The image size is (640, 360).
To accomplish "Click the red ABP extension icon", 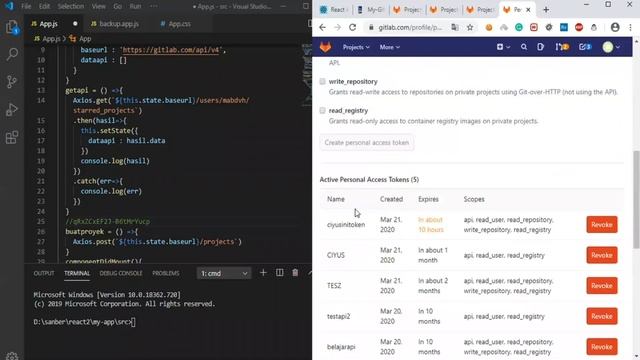I will click(579, 27).
